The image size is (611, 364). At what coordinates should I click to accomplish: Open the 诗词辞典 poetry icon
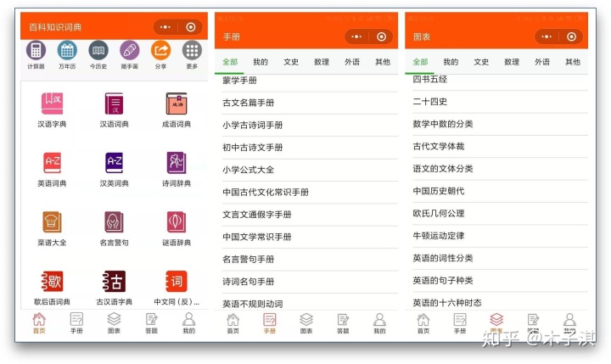176,163
